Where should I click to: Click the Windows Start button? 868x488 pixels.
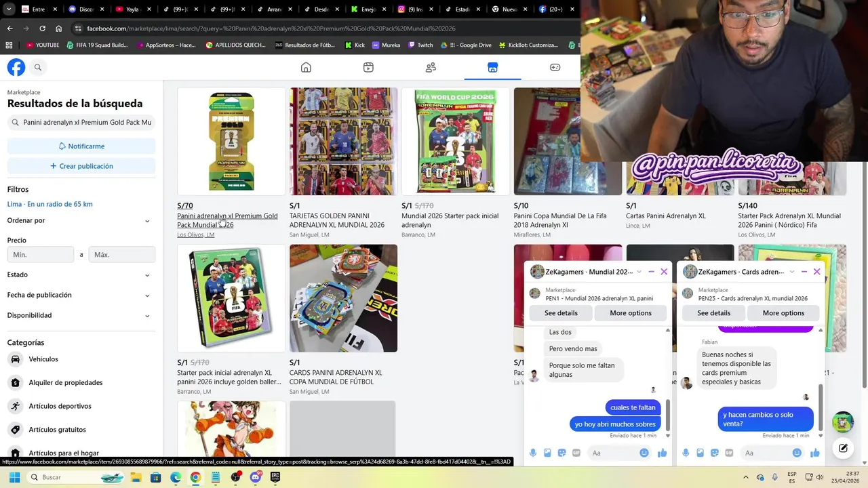[x=14, y=477]
